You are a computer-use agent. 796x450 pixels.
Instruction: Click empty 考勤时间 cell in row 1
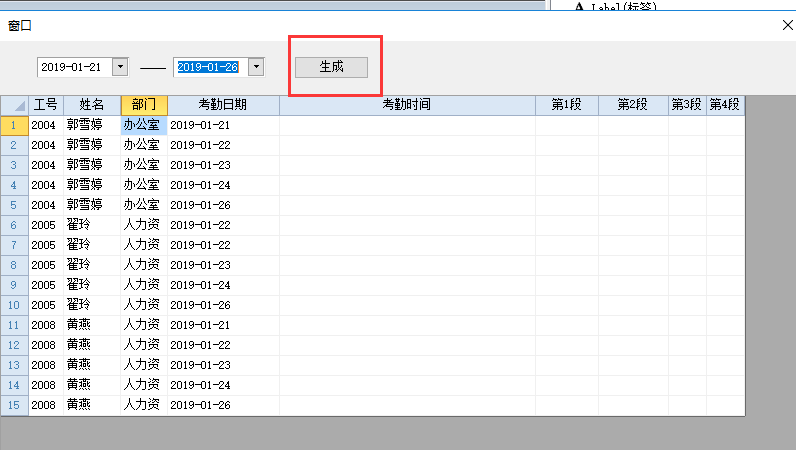click(x=407, y=125)
